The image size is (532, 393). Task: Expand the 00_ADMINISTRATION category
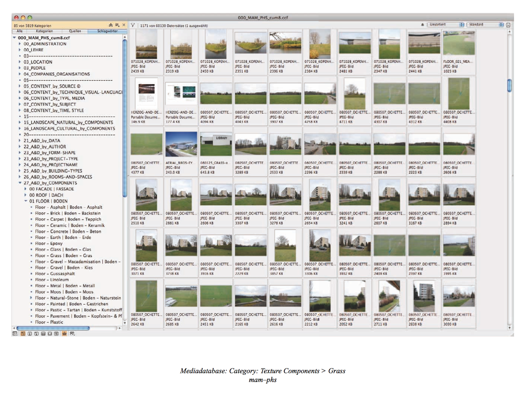click(x=20, y=44)
